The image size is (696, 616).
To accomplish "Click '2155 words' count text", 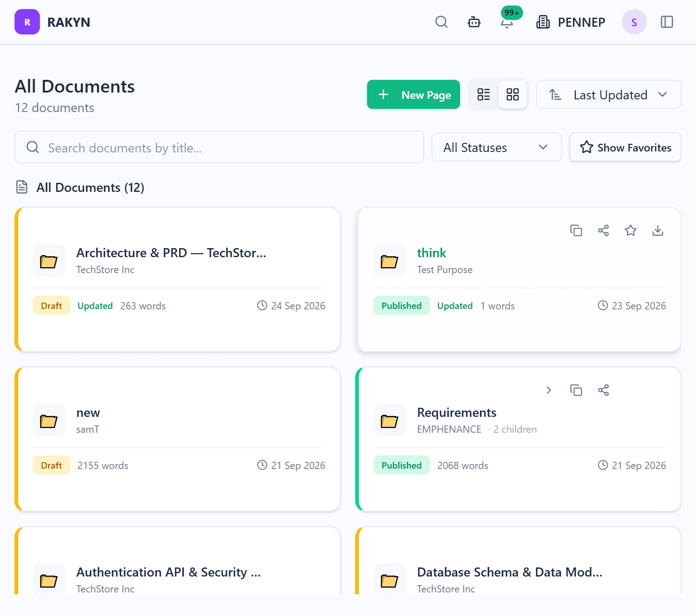I will [103, 465].
